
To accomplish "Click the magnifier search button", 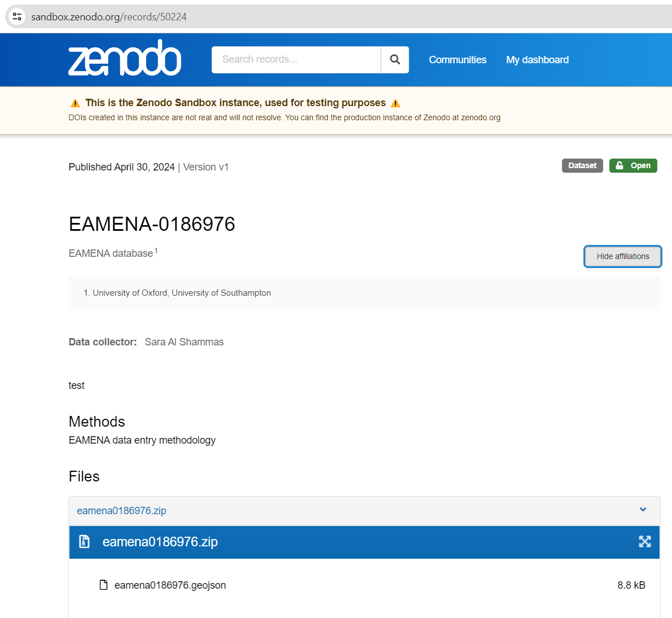I will tap(395, 60).
